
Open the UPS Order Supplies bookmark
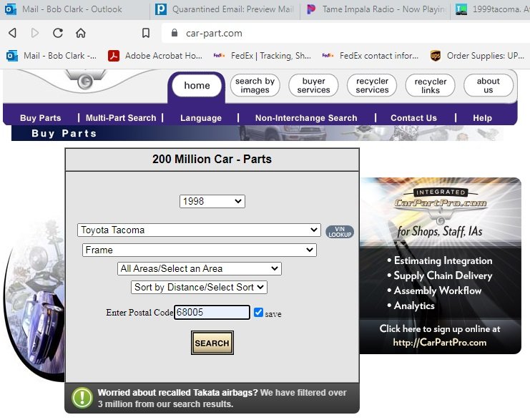tap(477, 56)
